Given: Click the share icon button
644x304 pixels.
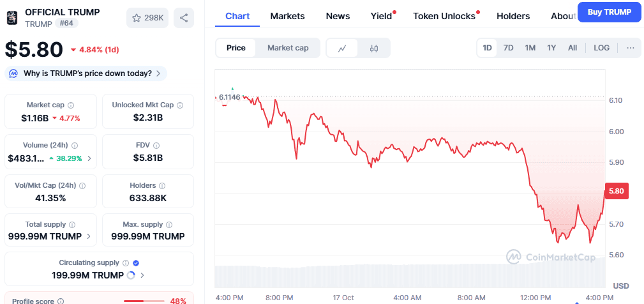Looking at the screenshot, I should [184, 18].
